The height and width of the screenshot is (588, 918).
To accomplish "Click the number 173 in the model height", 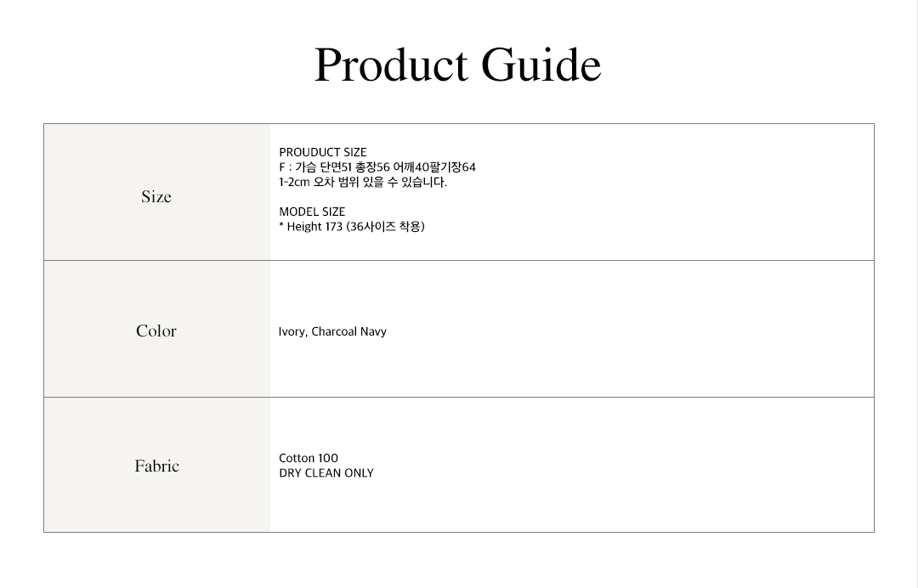I will click(332, 226).
